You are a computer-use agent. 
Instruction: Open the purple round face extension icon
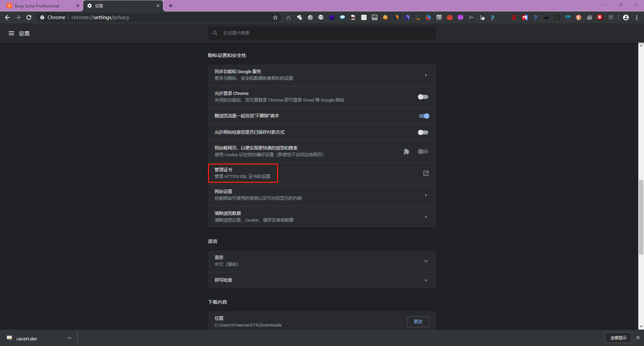pos(461,17)
